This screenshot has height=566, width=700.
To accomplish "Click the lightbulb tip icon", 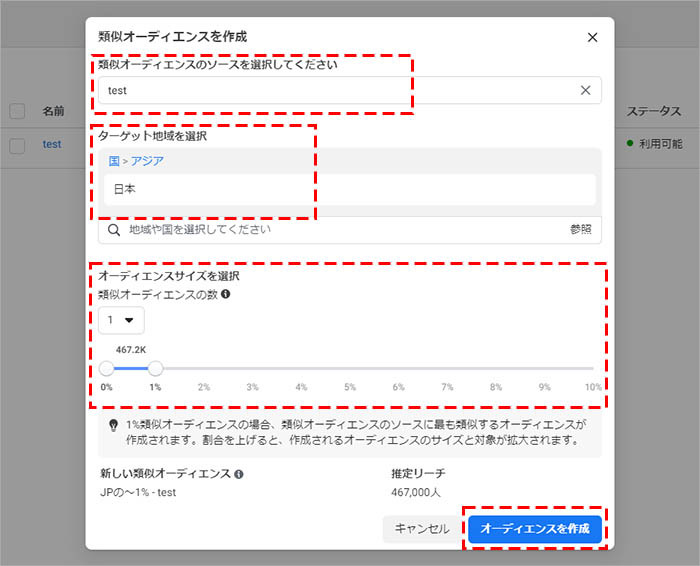I will click(x=113, y=425).
